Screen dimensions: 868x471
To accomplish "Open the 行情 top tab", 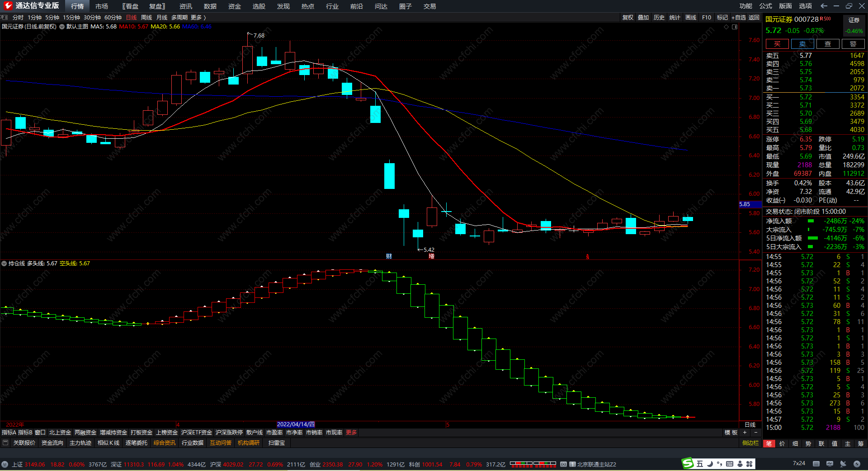I will click(x=77, y=6).
